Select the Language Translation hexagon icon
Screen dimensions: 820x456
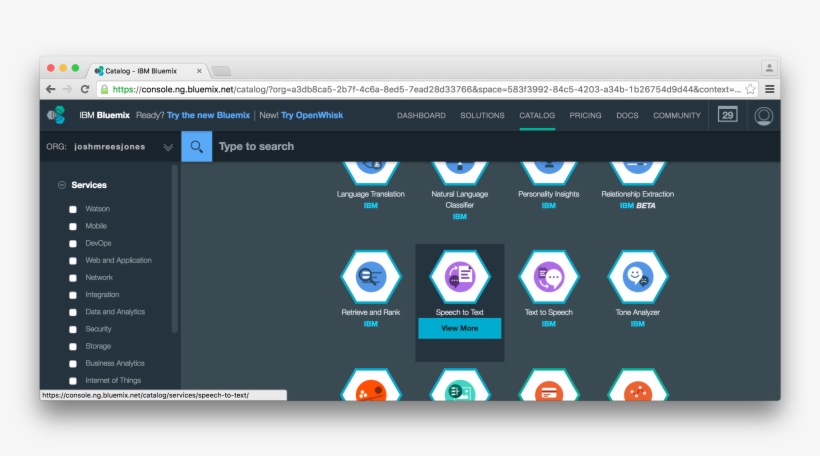(371, 173)
